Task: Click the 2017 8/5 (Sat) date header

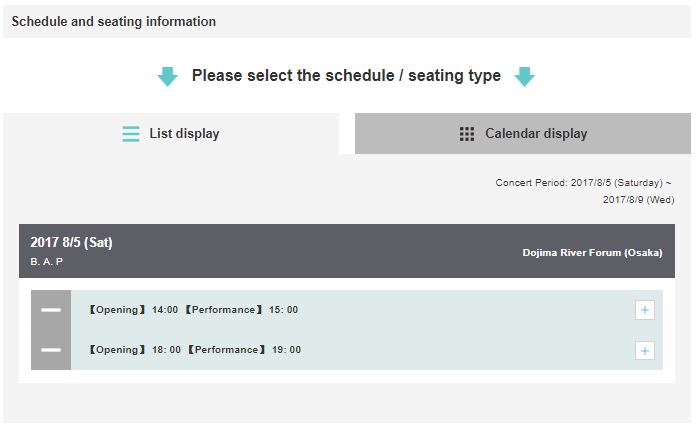Action: click(71, 243)
